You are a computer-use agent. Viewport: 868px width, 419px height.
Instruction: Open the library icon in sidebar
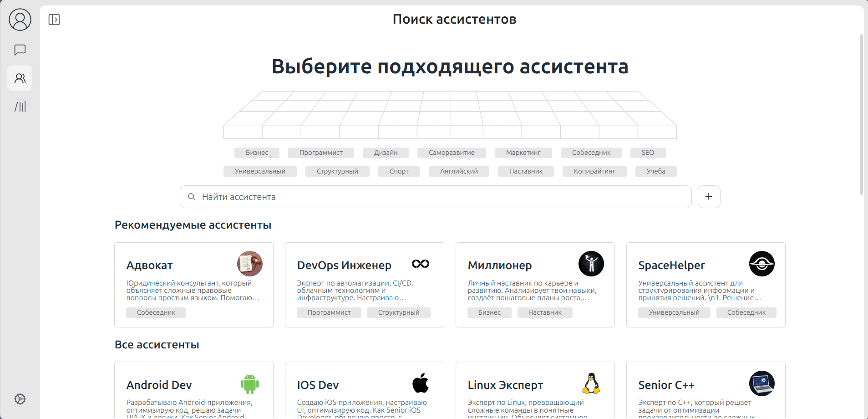point(20,107)
